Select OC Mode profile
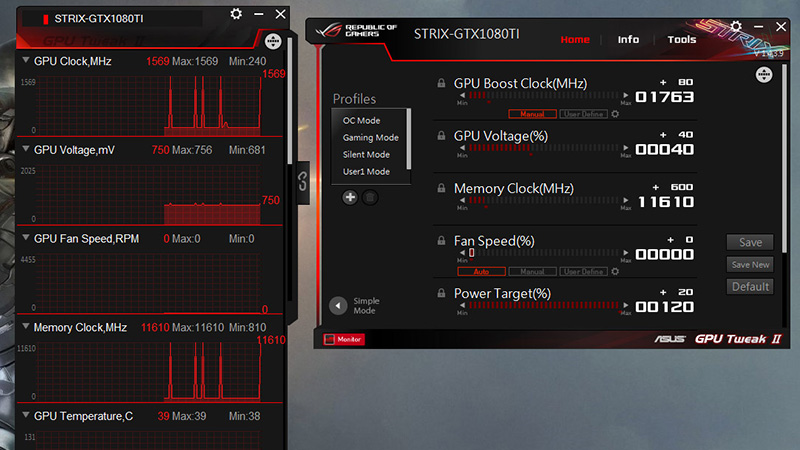This screenshot has height=450, width=800. (x=361, y=120)
